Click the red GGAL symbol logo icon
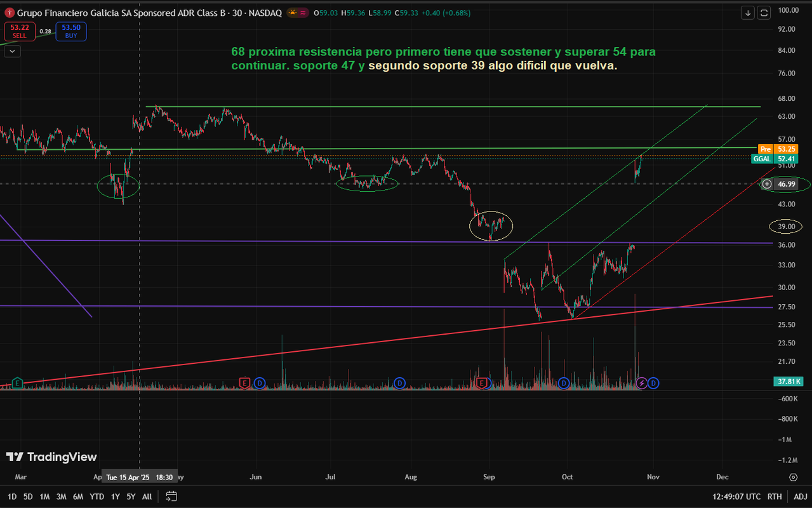Viewport: 812px width, 508px height. click(10, 13)
